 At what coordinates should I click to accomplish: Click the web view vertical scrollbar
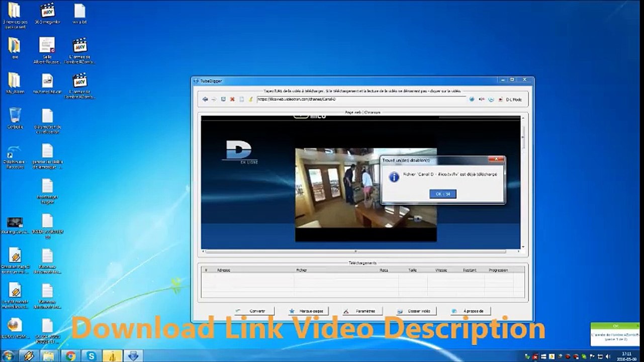coord(523,182)
